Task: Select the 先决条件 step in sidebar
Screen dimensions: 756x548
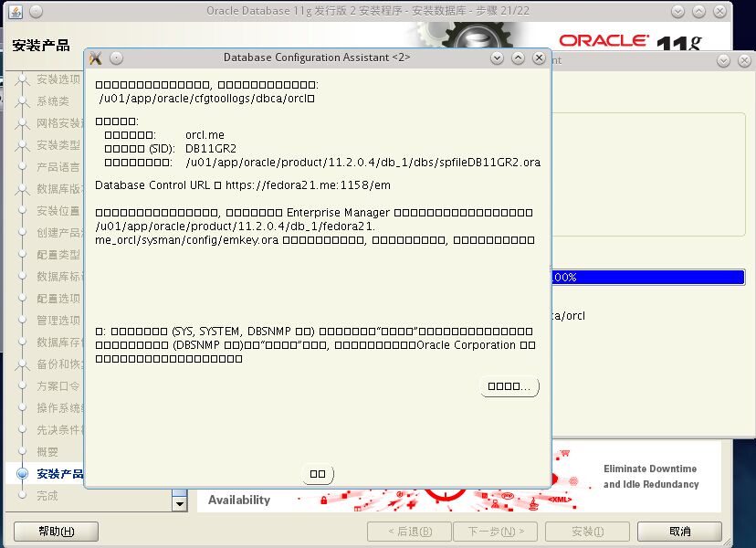Action: click(59, 430)
